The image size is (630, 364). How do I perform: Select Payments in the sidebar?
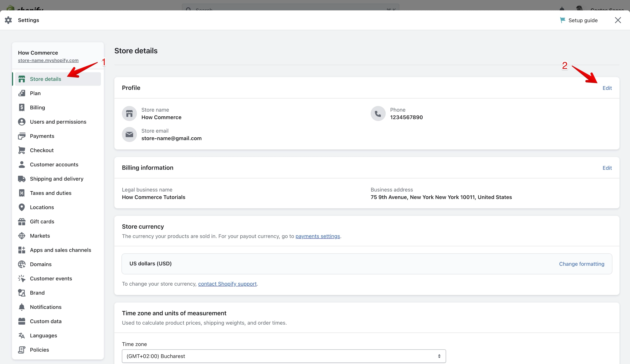(58, 136)
